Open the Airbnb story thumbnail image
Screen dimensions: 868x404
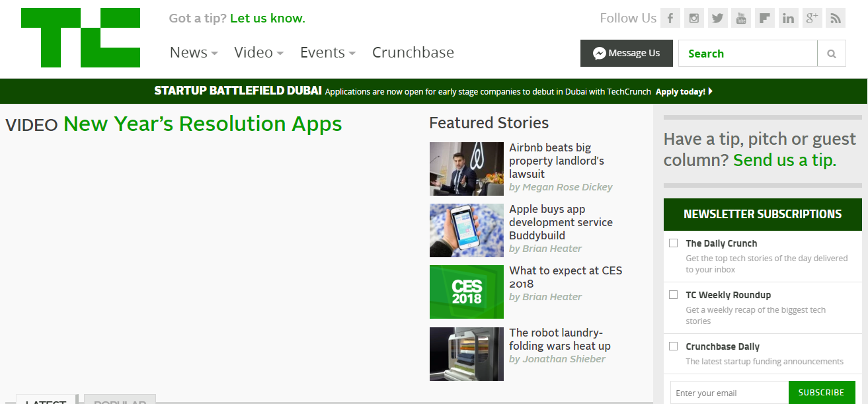point(467,169)
